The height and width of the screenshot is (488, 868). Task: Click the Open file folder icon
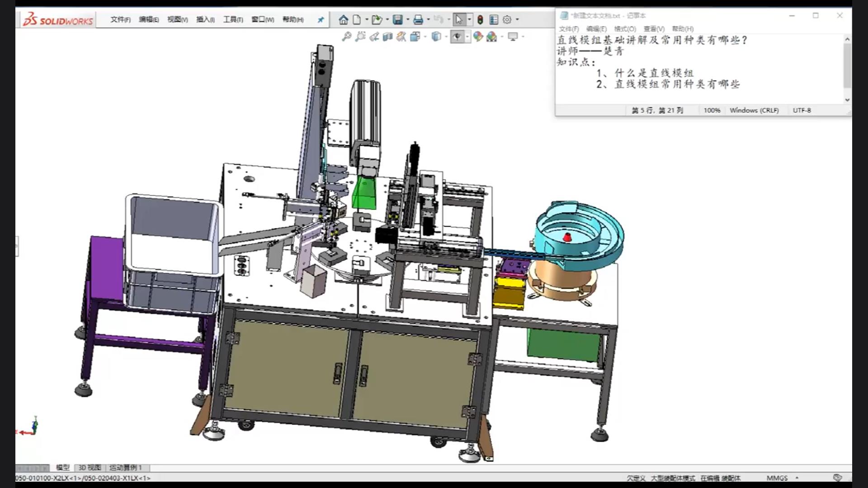pyautogui.click(x=376, y=19)
